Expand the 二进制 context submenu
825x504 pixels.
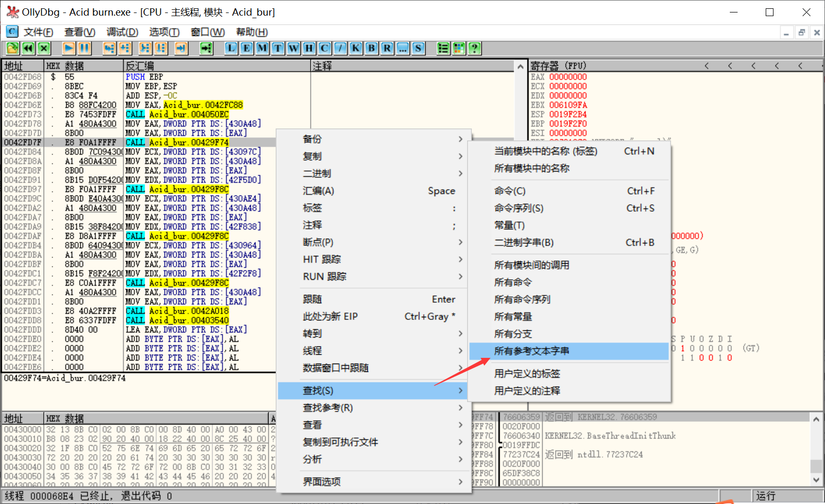point(372,173)
